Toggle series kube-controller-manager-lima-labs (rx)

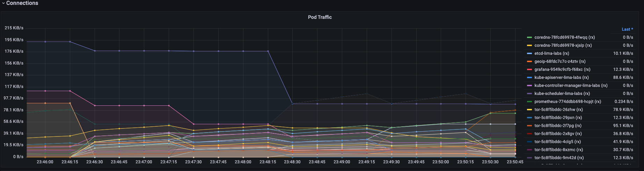[x=571, y=85]
